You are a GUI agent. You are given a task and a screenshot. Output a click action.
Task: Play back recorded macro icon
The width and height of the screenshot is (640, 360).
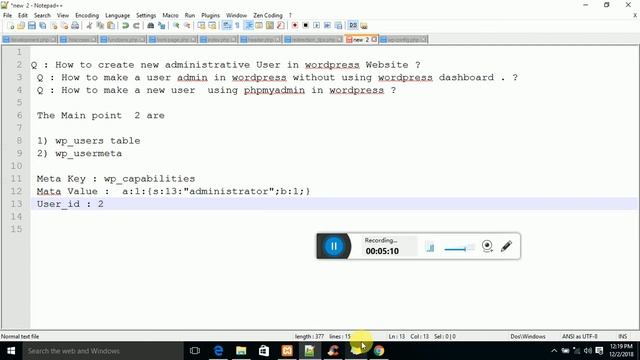tap(316, 26)
